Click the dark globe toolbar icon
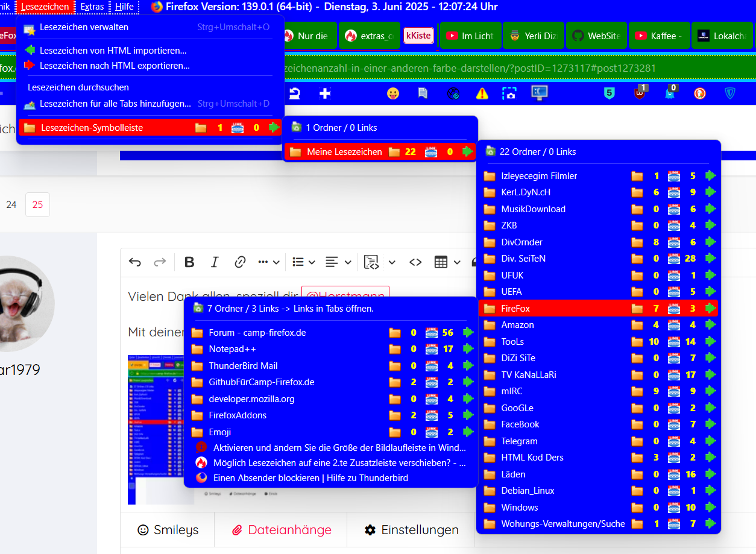Viewport: 756px width, 554px height. 453,93
